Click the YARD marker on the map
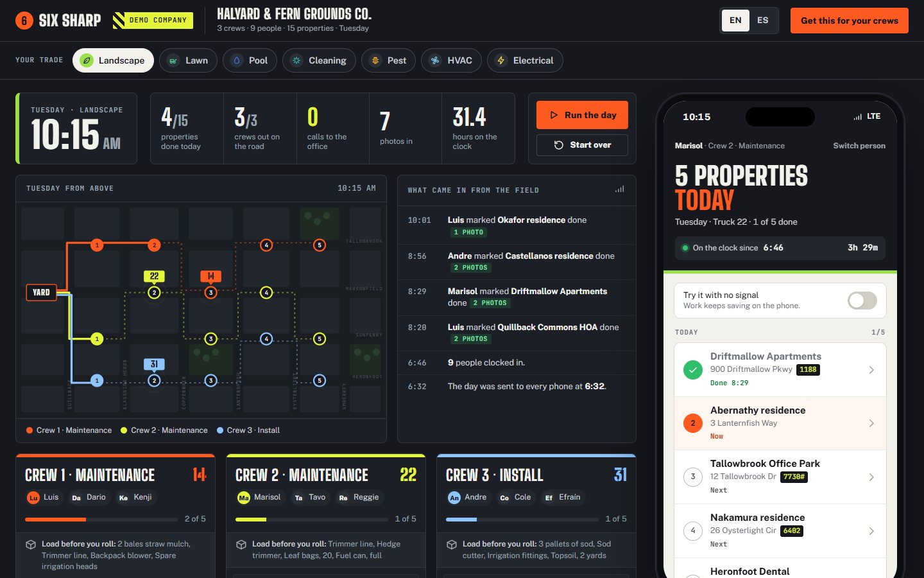This screenshot has height=578, width=924. [x=41, y=292]
